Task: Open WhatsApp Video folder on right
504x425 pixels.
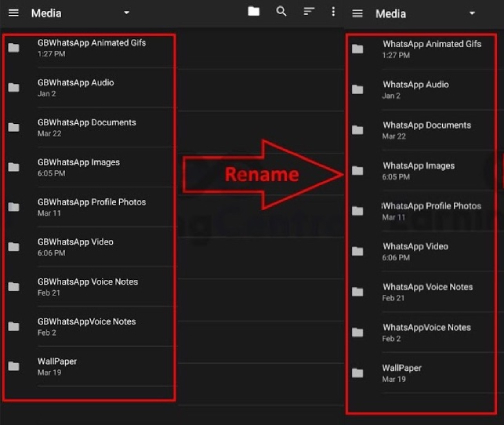Action: (421, 251)
